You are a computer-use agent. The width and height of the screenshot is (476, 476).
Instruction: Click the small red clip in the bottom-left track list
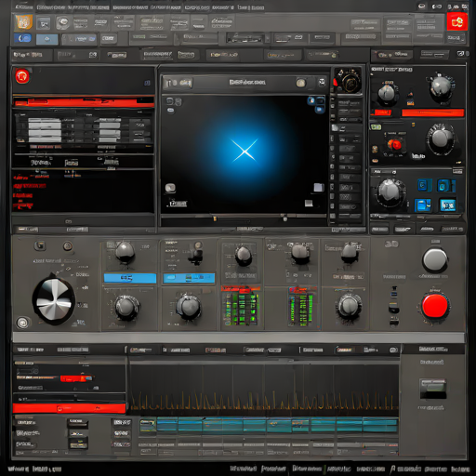click(76, 378)
